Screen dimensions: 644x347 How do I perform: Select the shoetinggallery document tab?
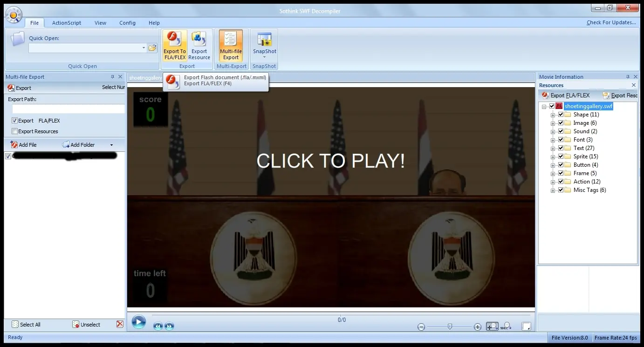tap(145, 78)
